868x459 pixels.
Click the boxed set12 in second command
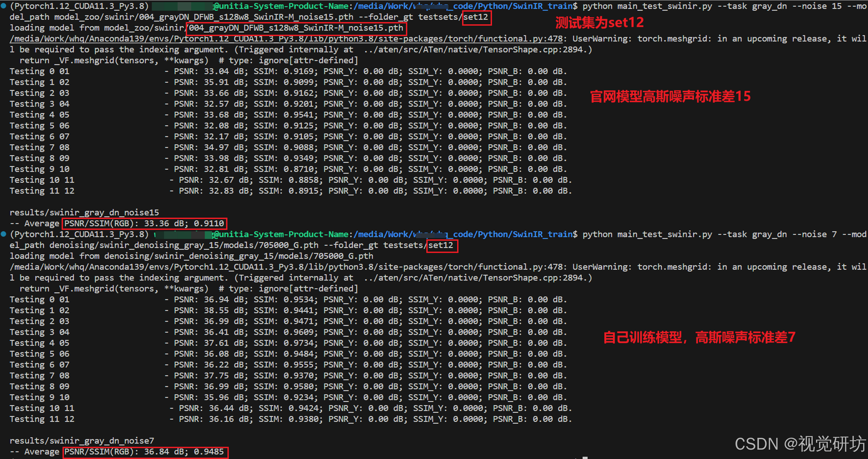442,245
